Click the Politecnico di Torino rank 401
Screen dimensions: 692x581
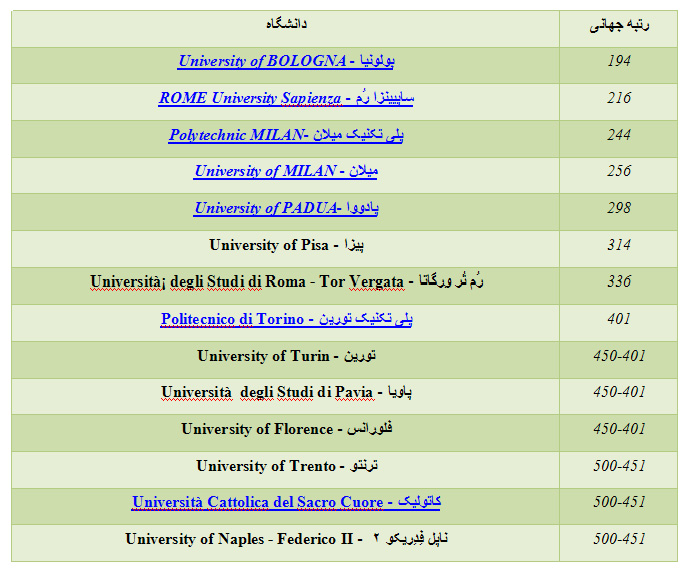(x=619, y=319)
